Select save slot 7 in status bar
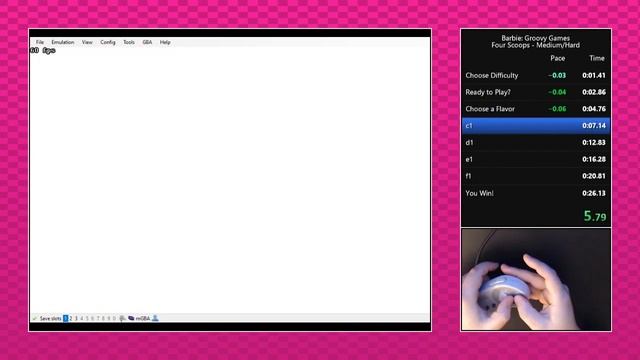This screenshot has width=640, height=360. [x=98, y=318]
